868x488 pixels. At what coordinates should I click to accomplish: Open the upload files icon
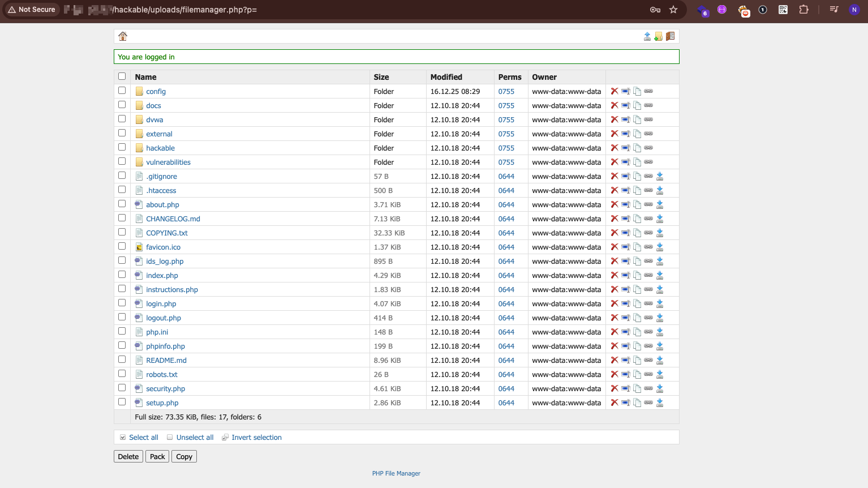coord(647,36)
